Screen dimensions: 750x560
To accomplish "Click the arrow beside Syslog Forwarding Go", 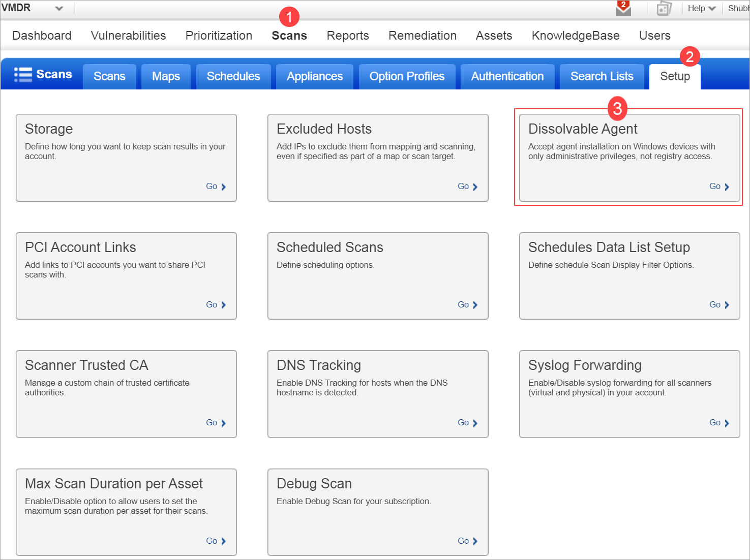I will tap(729, 422).
